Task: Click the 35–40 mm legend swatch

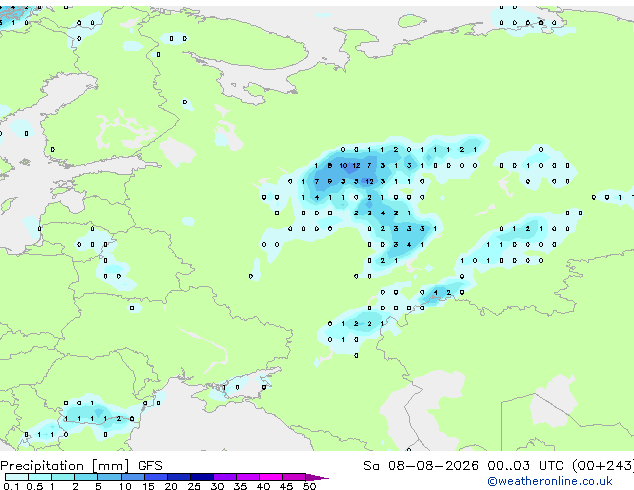Action: point(247,477)
